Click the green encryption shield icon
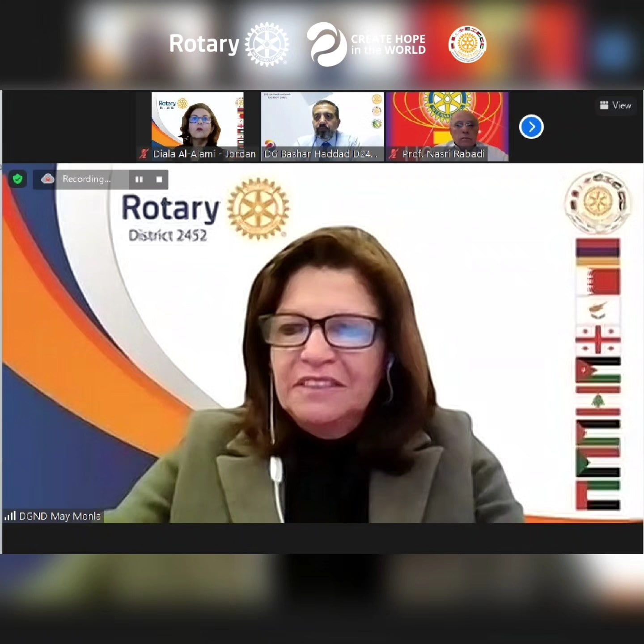Image resolution: width=644 pixels, height=644 pixels. [17, 179]
